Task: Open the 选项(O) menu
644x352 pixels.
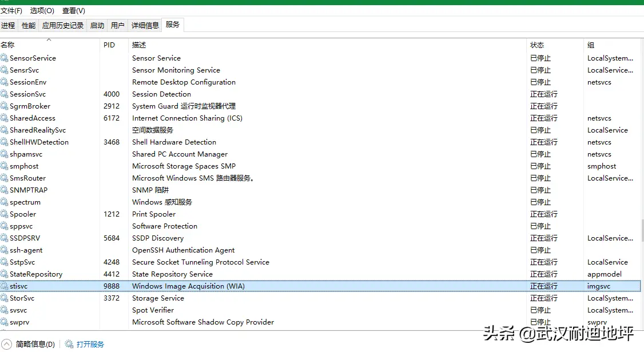Action: (42, 11)
